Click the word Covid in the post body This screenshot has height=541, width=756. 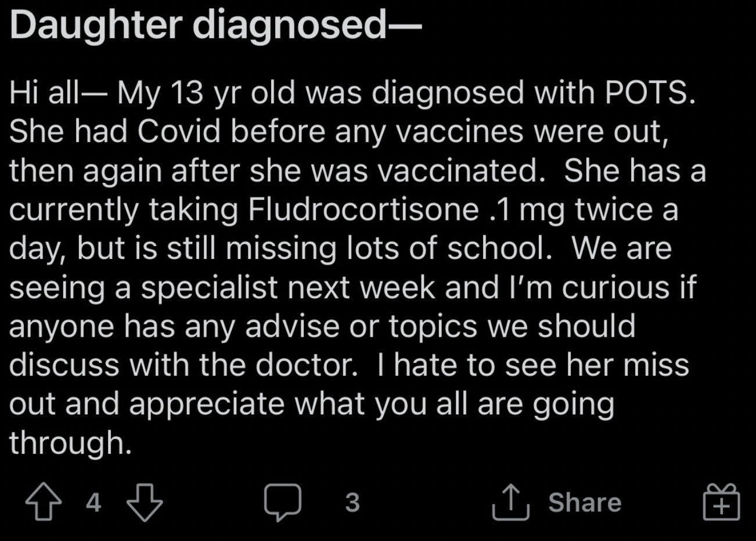point(179,132)
